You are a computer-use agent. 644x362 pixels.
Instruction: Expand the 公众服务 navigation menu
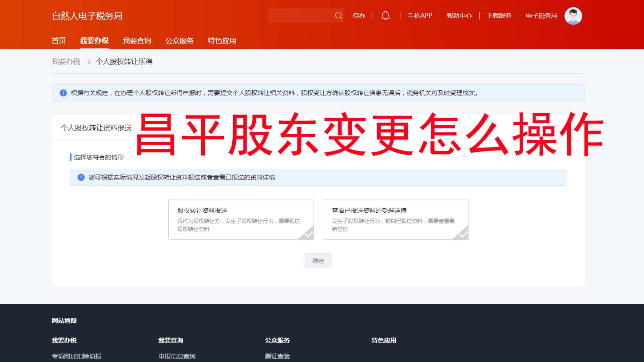point(179,40)
